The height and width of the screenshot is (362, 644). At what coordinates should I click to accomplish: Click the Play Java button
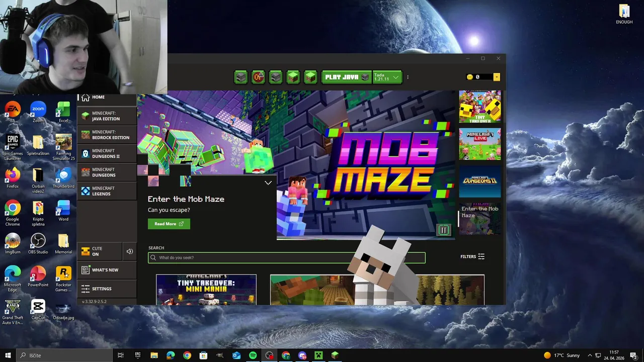pyautogui.click(x=347, y=77)
